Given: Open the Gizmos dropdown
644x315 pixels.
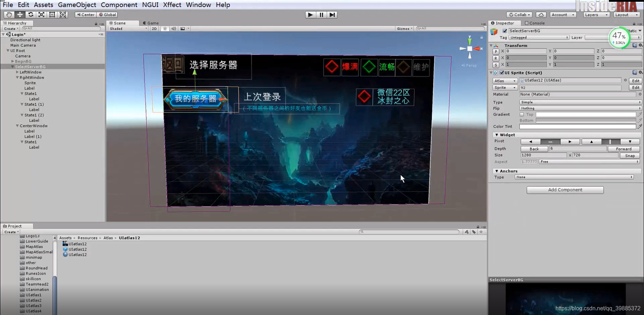Looking at the screenshot, I should point(404,29).
